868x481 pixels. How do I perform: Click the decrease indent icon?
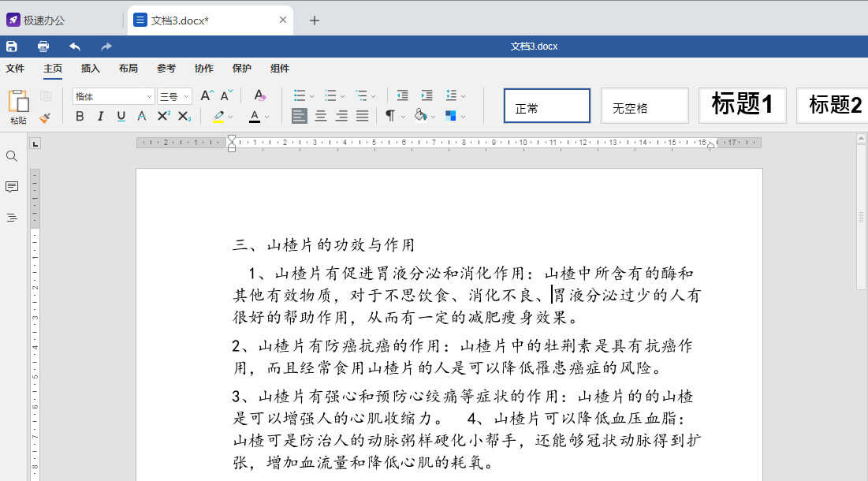tap(402, 95)
